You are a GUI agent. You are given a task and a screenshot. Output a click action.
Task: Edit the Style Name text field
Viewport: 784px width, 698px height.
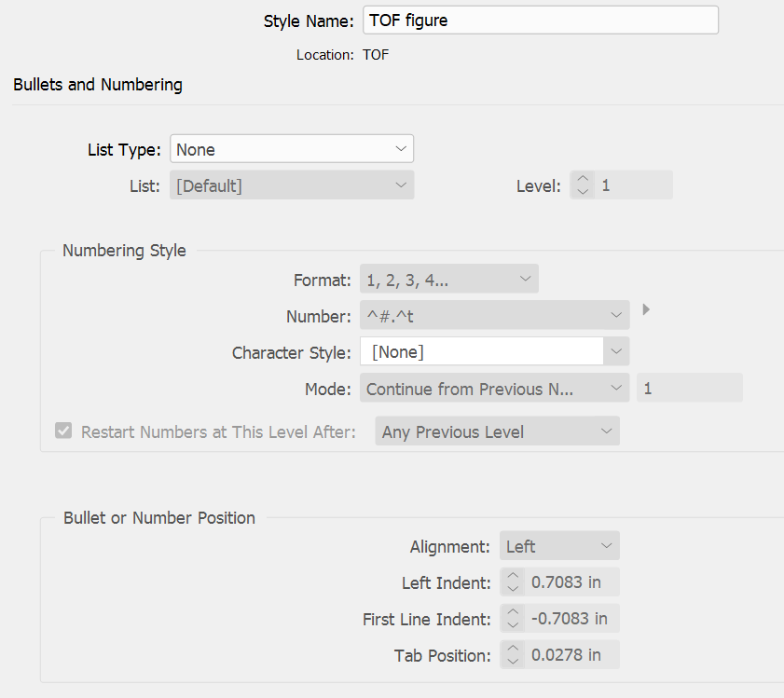541,20
